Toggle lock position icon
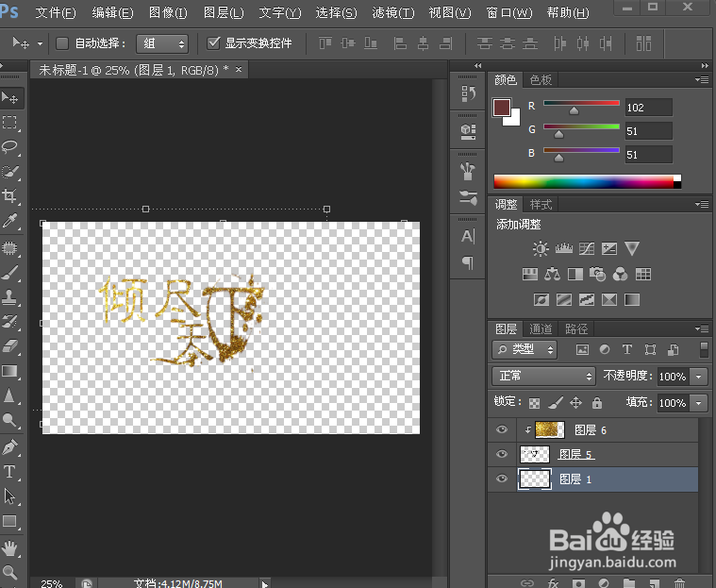716x588 pixels. tap(575, 402)
